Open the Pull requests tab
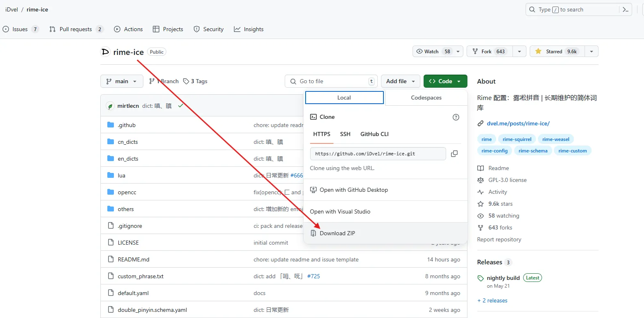The image size is (644, 318). tap(76, 29)
